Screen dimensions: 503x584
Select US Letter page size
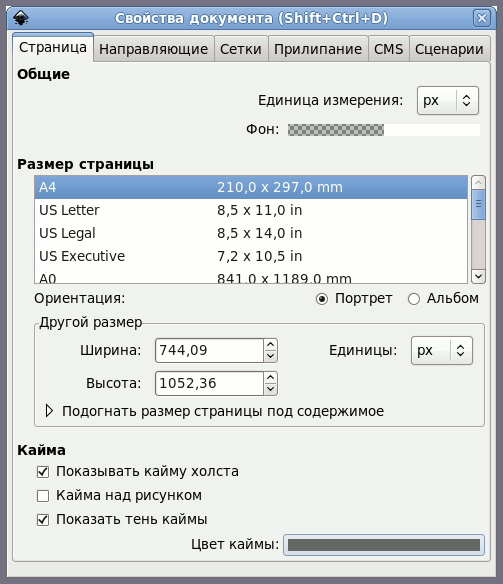pyautogui.click(x=251, y=210)
